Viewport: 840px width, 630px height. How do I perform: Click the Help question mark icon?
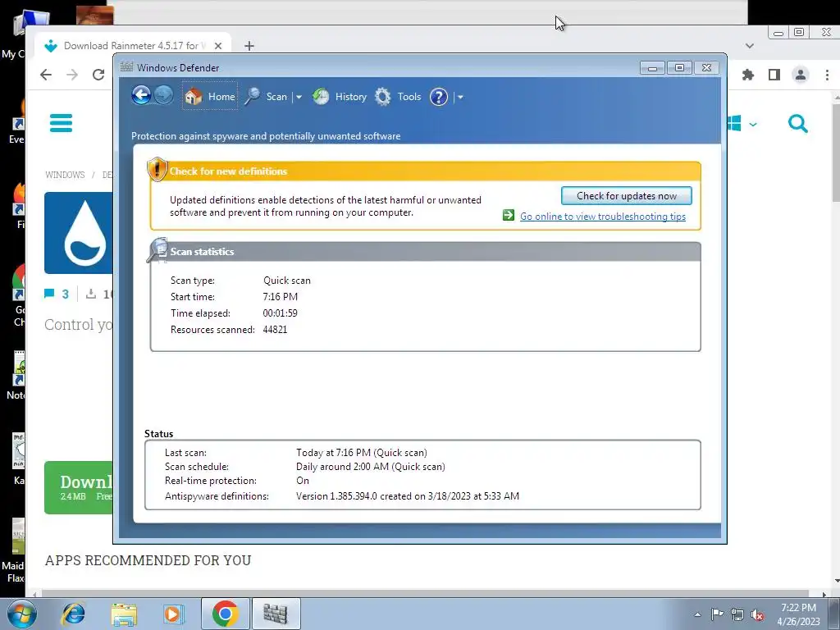click(438, 97)
